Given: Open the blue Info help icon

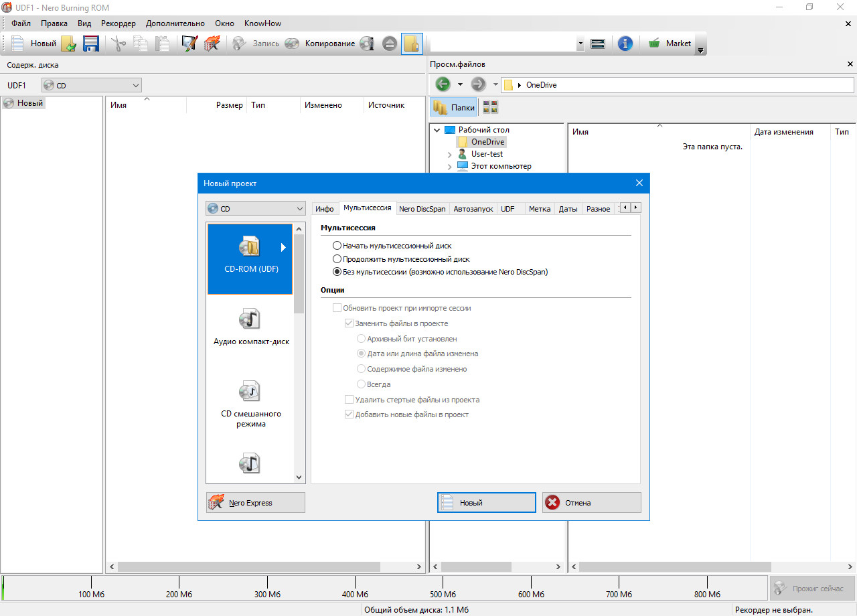Looking at the screenshot, I should click(x=625, y=44).
